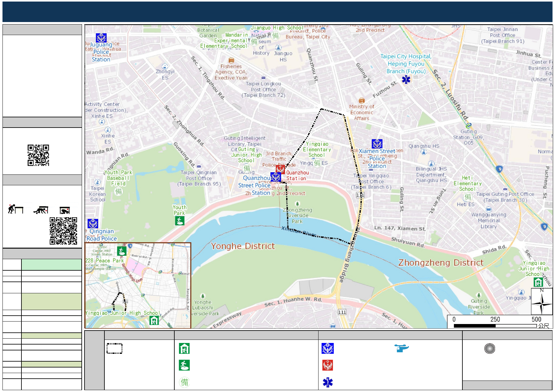The width and height of the screenshot is (555, 392).
Task: Click the Zhongzheng District label
Action: 441,263
